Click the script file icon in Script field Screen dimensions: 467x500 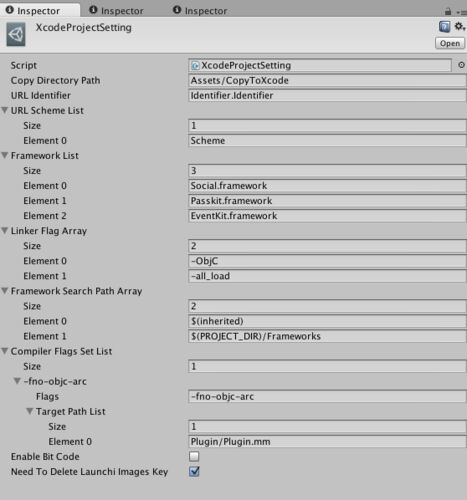coord(195,66)
